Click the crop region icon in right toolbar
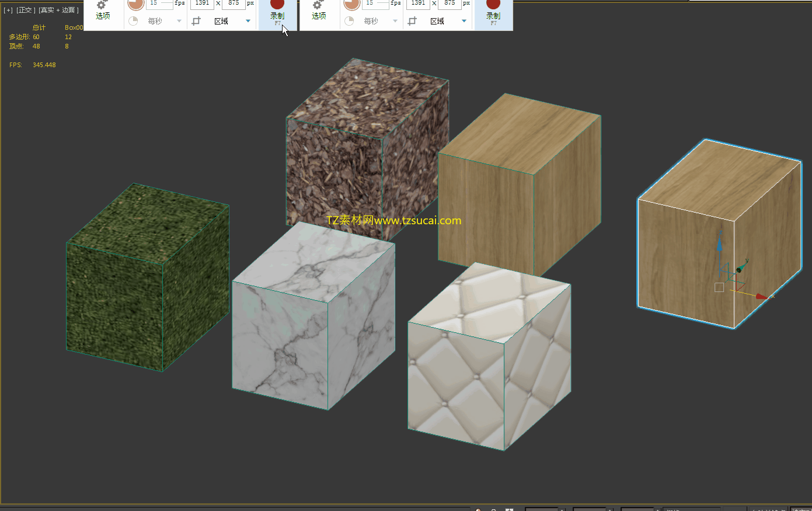This screenshot has width=812, height=511. click(412, 21)
